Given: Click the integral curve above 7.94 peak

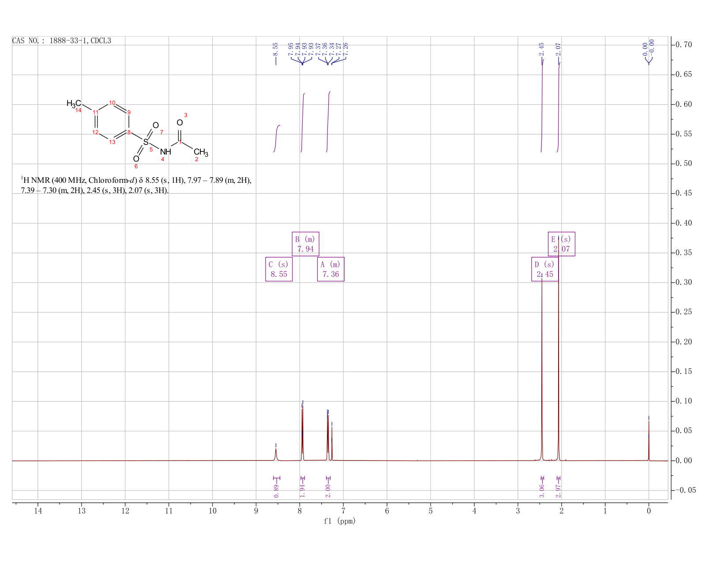Looking at the screenshot, I should click(303, 123).
